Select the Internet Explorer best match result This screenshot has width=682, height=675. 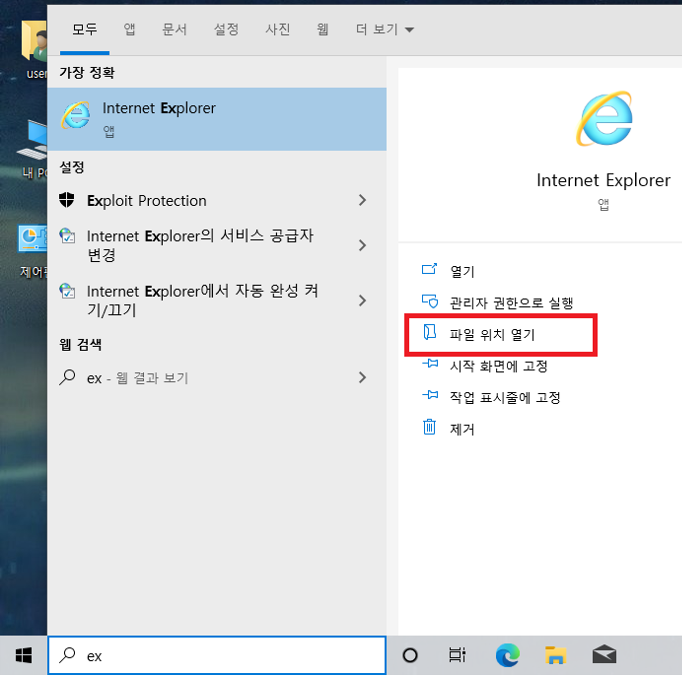point(217,119)
